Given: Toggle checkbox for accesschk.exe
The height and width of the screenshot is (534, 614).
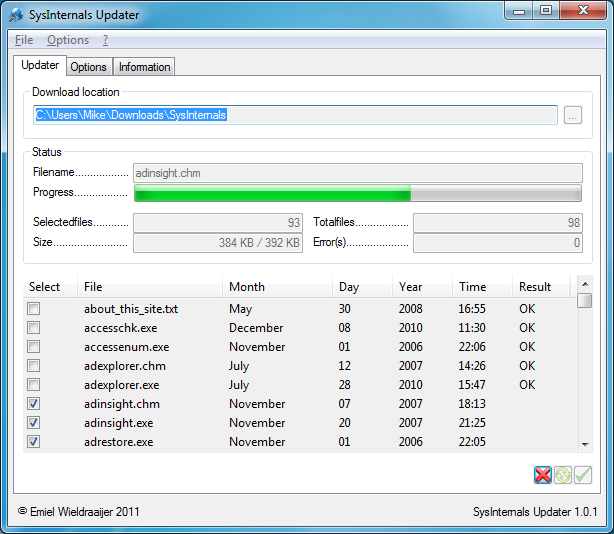Looking at the screenshot, I should click(x=34, y=327).
